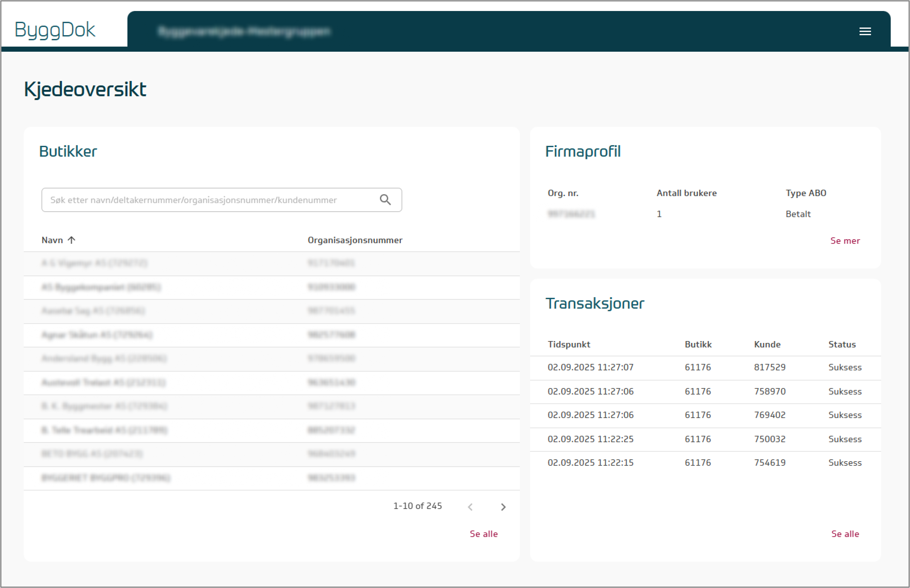Click the last store row in Butikker
Screen dimensions: 910x588
tap(106, 478)
